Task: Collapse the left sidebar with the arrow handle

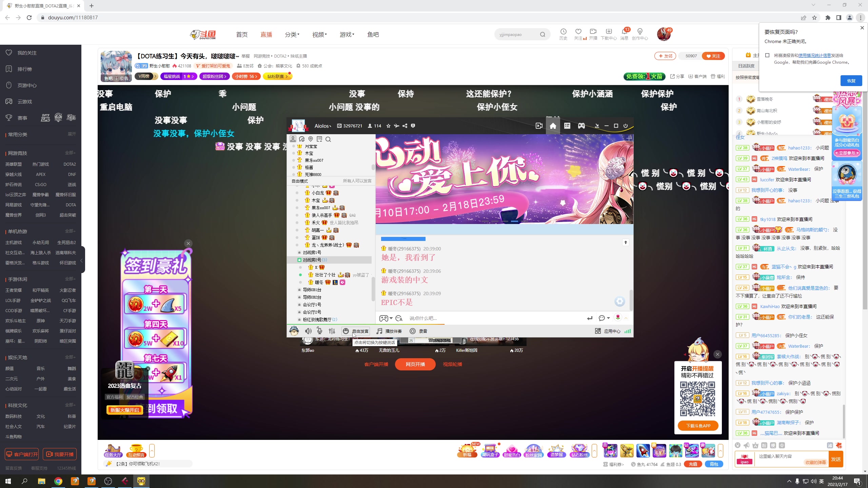Action: (x=81, y=260)
